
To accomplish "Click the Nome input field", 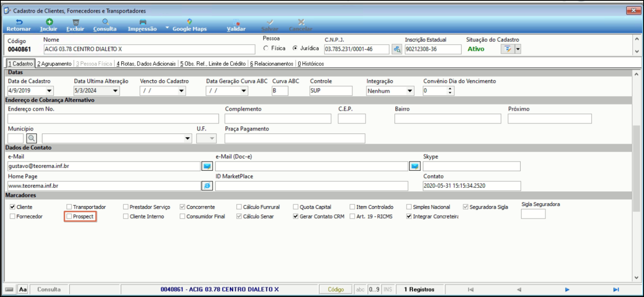I will [x=149, y=49].
